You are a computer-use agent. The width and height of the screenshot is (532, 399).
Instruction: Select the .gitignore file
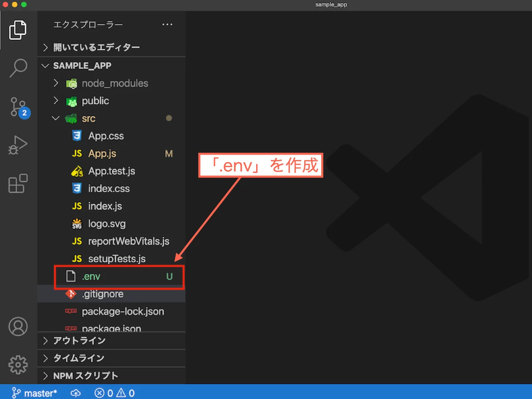pos(103,294)
